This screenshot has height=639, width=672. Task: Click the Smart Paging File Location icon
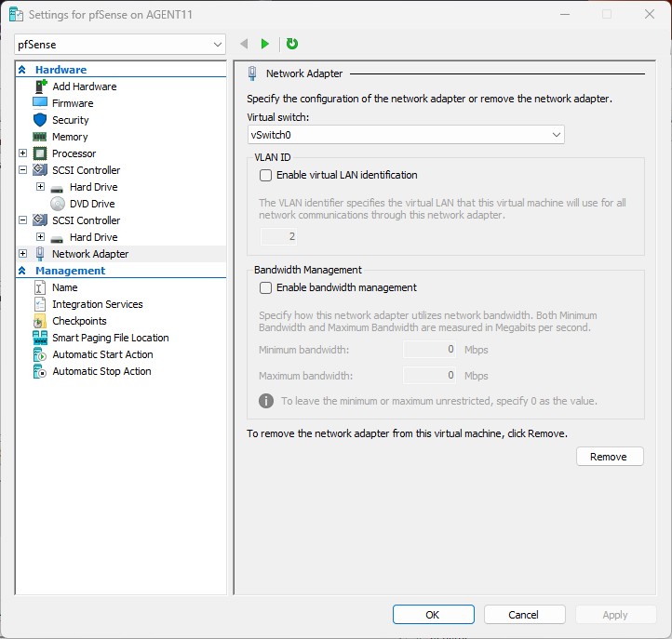coord(40,338)
